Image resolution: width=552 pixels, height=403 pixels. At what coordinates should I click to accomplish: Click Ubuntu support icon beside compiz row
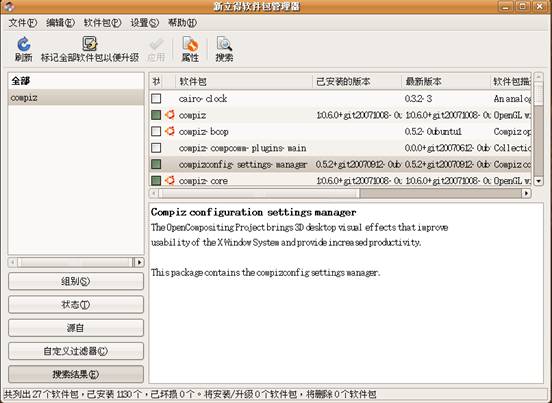(x=170, y=115)
